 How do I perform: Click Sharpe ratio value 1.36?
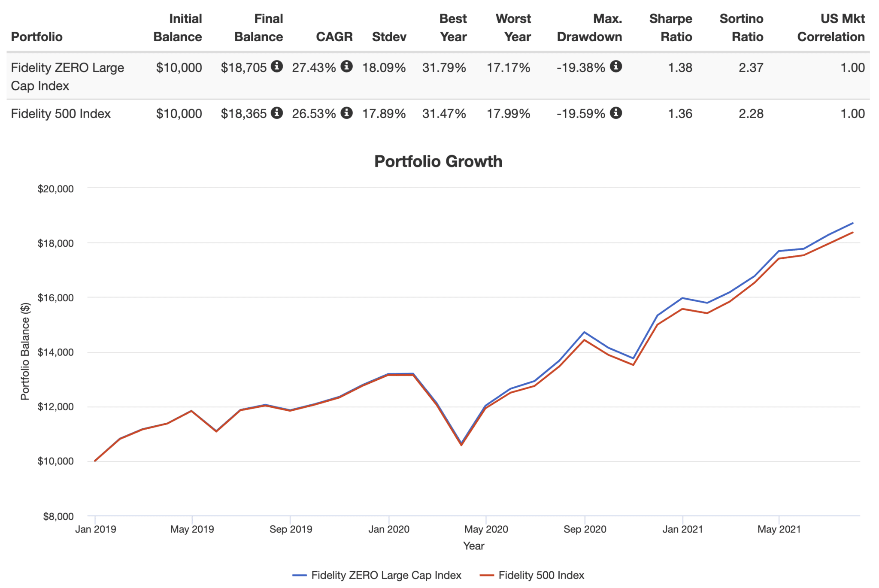pyautogui.click(x=680, y=114)
